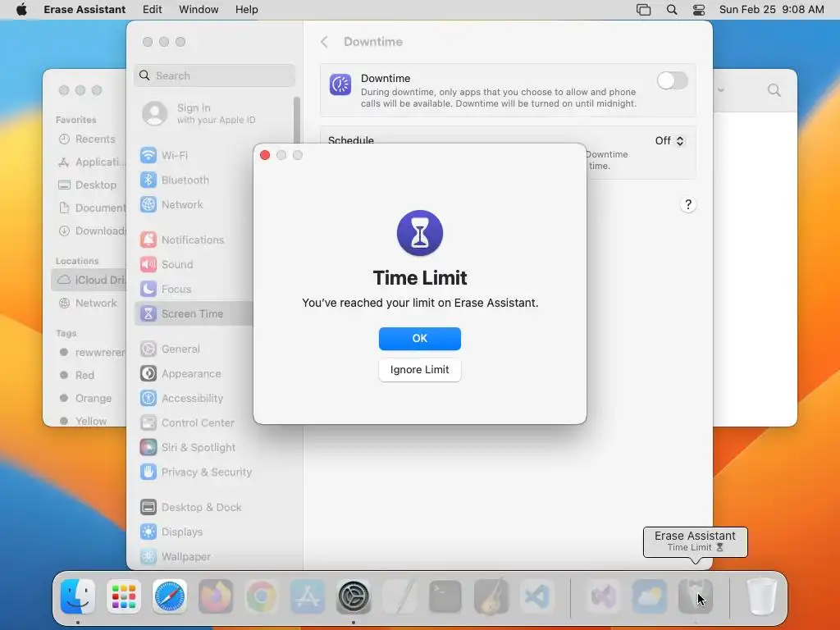Viewport: 840px width, 630px height.
Task: Open Terminal from the Dock
Action: pyautogui.click(x=445, y=596)
